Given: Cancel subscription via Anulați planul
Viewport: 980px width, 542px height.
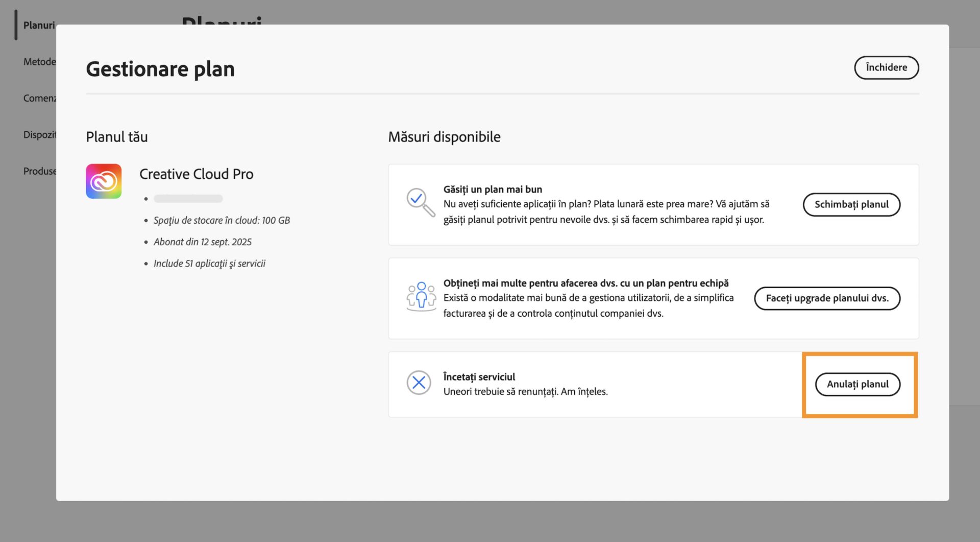Looking at the screenshot, I should coord(857,384).
